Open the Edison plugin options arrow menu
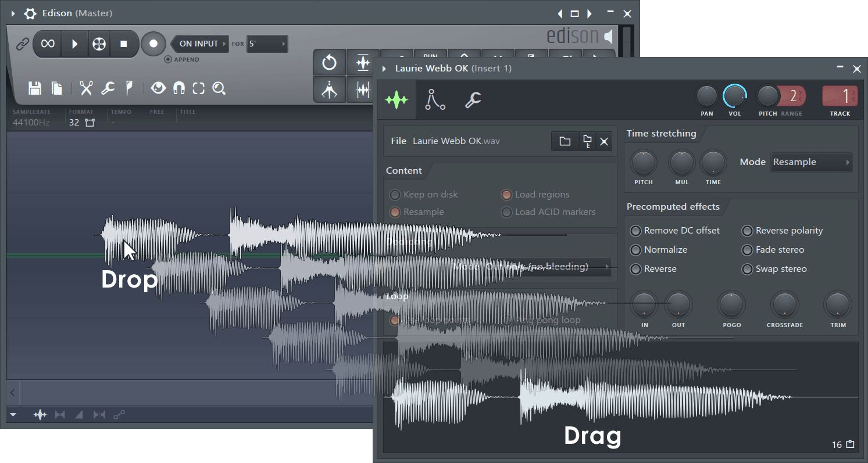 13,13
